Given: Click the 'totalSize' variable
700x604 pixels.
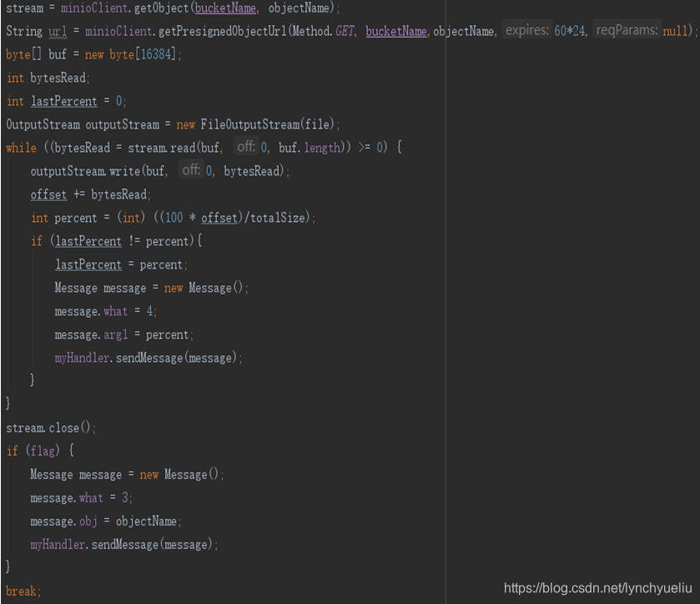Looking at the screenshot, I should [278, 218].
